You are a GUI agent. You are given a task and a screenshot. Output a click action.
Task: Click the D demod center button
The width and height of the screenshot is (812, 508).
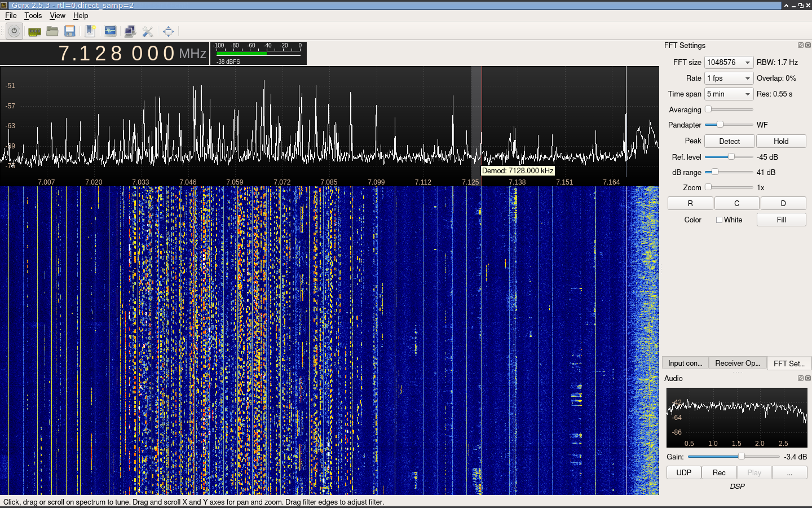click(783, 203)
